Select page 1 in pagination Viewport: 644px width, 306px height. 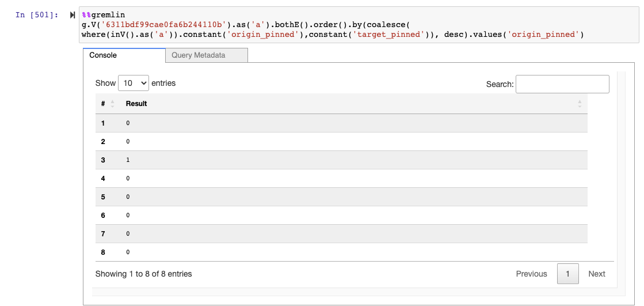tap(567, 274)
